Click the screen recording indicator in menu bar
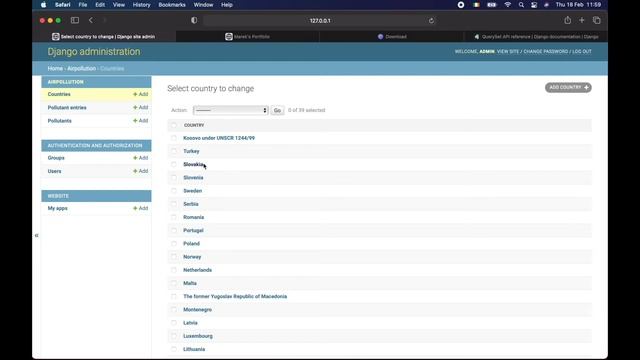 461,5
